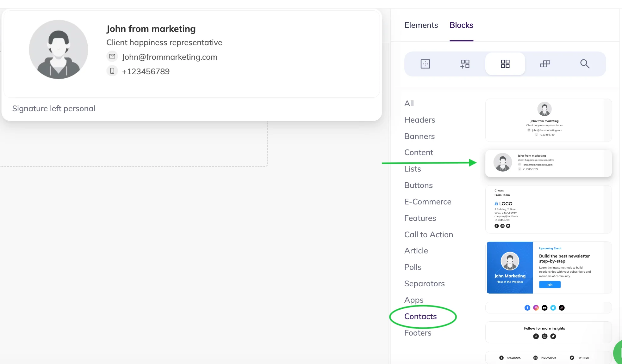Click the Client happiness representative text in preview
This screenshot has width=622, height=364.
point(164,43)
